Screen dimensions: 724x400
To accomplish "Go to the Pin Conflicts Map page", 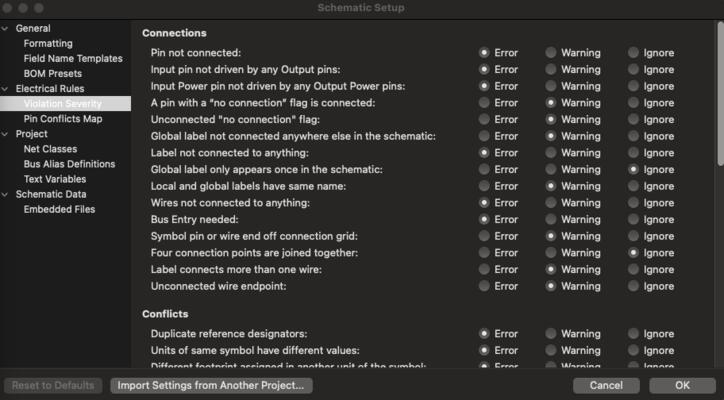I will tap(63, 119).
